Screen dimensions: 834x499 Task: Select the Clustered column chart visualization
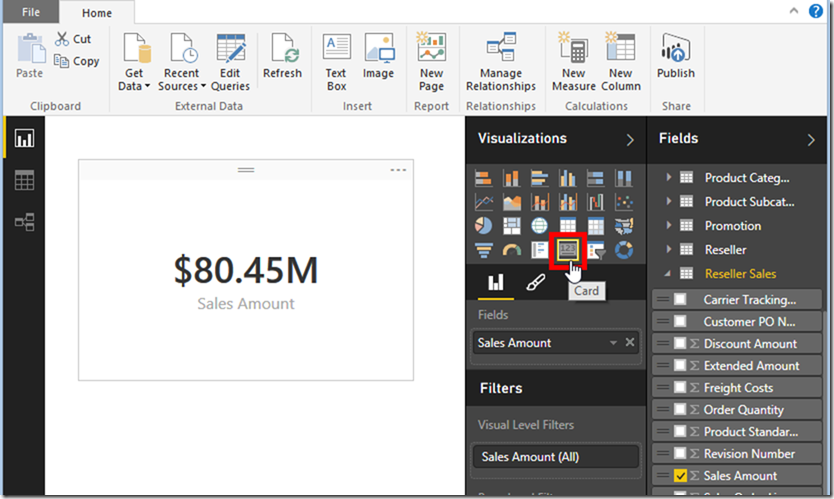(568, 178)
